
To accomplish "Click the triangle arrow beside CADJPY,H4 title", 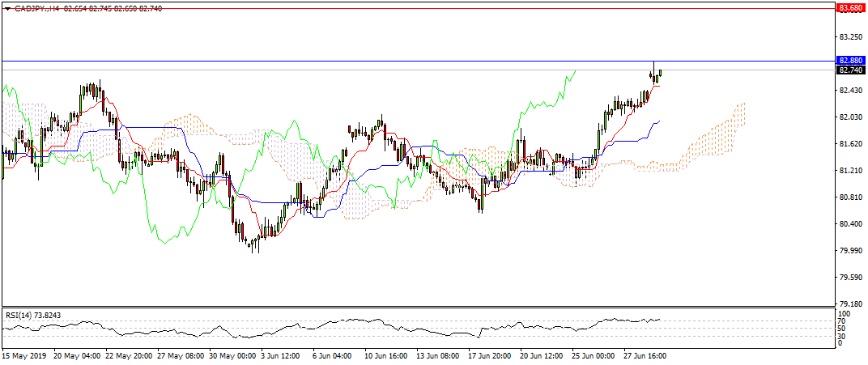I will pos(7,7).
